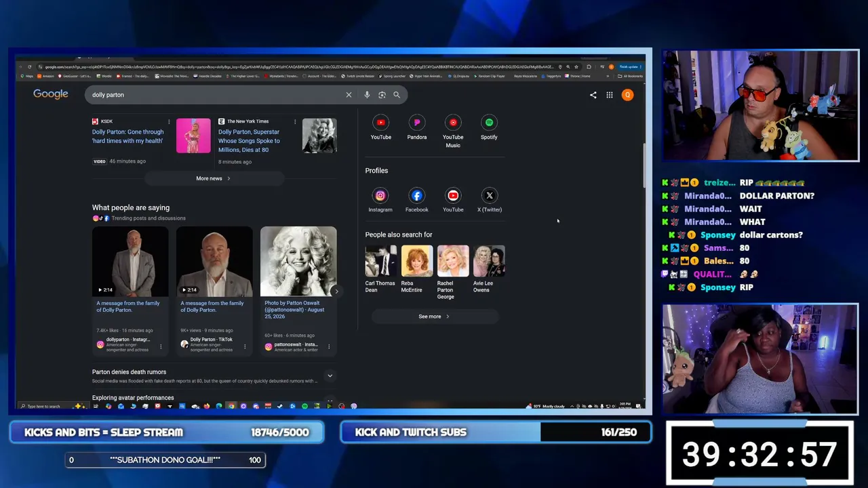Open the taskbar weather 'Mostly cloudy' widget
The height and width of the screenshot is (488, 868).
545,407
